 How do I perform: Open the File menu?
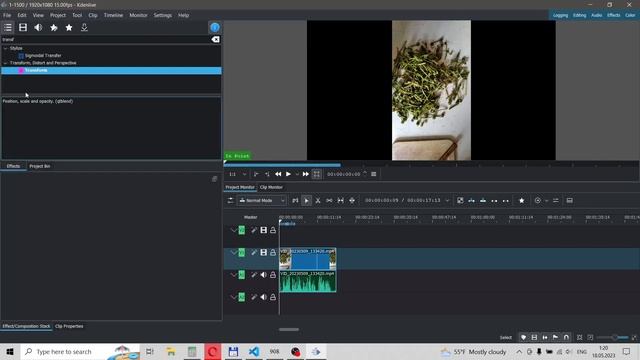[7, 15]
